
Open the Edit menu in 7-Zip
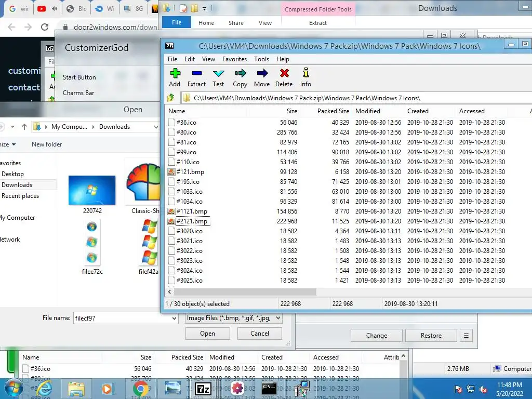coord(189,59)
